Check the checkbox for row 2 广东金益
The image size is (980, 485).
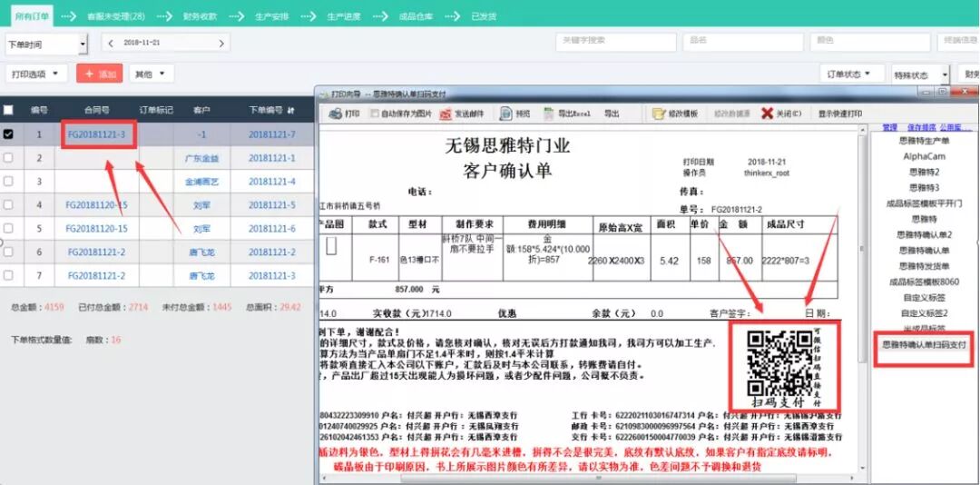point(8,158)
